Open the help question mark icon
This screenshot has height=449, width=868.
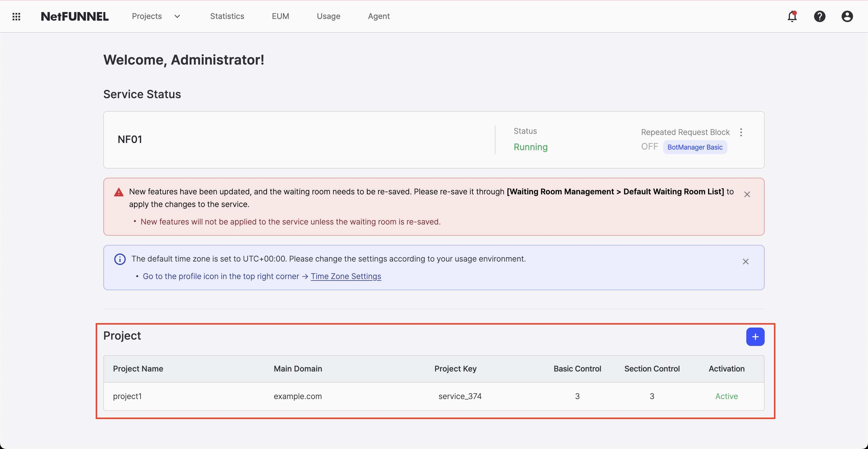819,16
